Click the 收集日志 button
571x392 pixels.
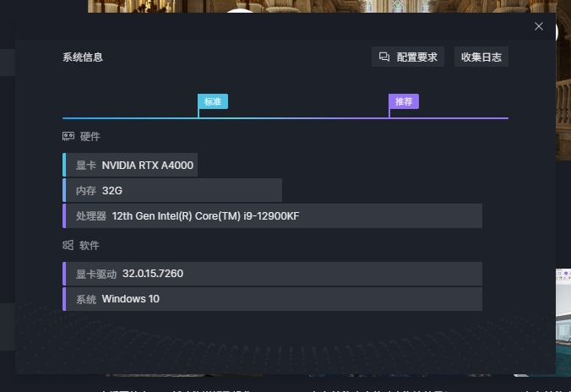point(481,57)
